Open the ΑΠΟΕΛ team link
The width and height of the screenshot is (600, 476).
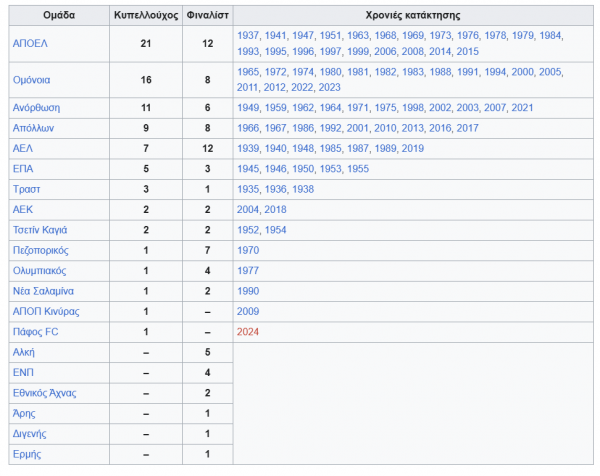tap(30, 44)
